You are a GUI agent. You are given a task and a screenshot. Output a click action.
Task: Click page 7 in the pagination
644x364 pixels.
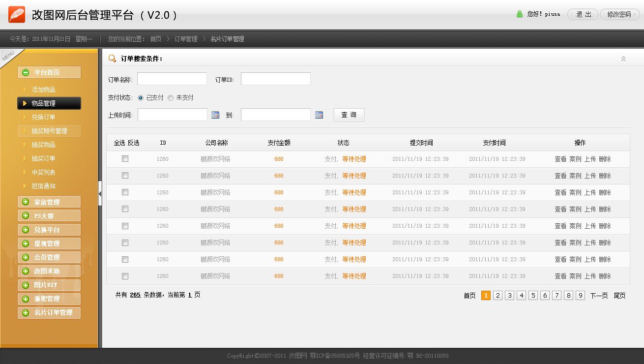point(557,295)
